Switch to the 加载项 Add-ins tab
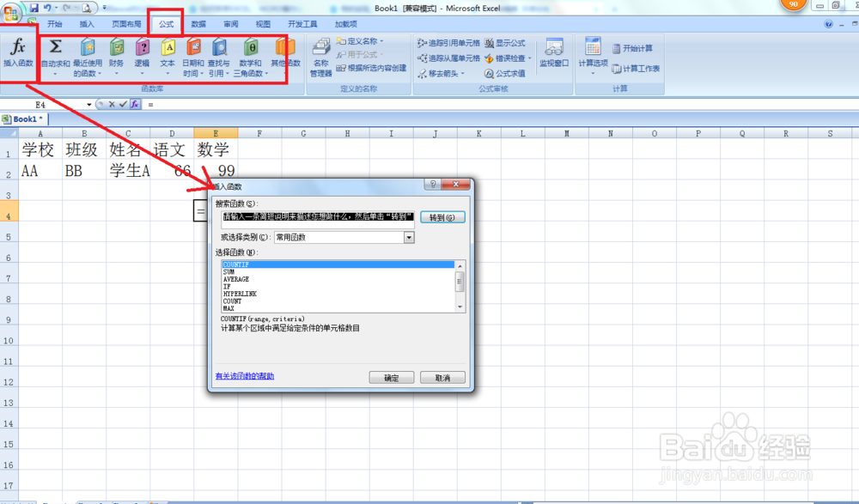Screen dimensions: 859x504 point(345,24)
